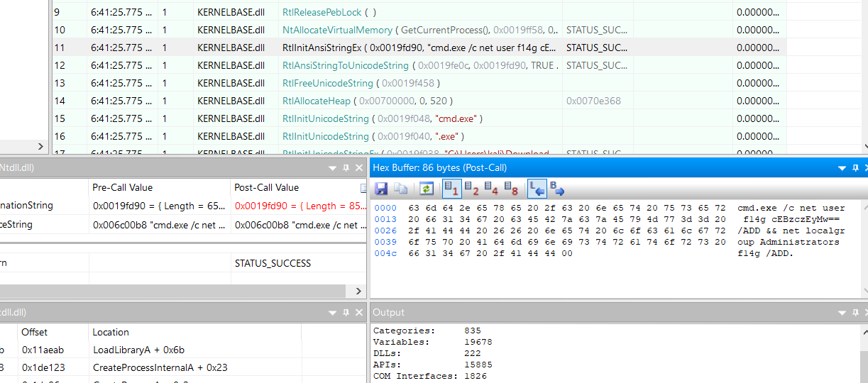Image resolution: width=868 pixels, height=383 pixels.
Task: Pin the parameters panel
Action: pos(346,168)
